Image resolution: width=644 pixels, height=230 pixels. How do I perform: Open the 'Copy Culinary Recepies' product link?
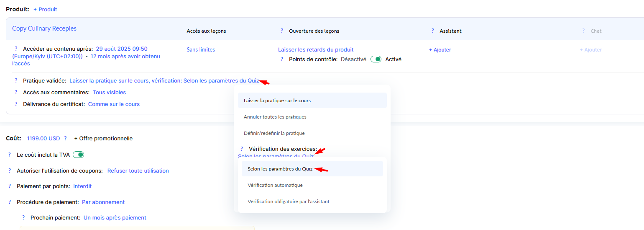tap(44, 29)
